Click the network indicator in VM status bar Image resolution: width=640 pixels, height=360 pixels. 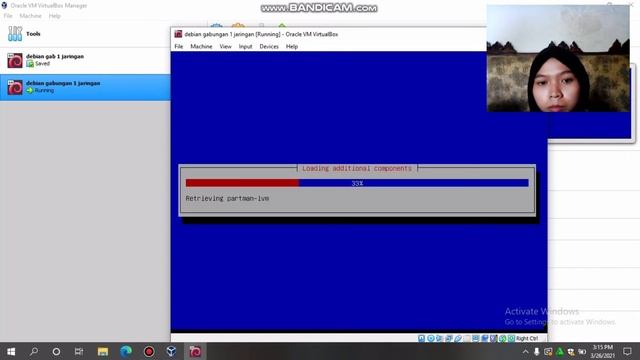click(448, 338)
